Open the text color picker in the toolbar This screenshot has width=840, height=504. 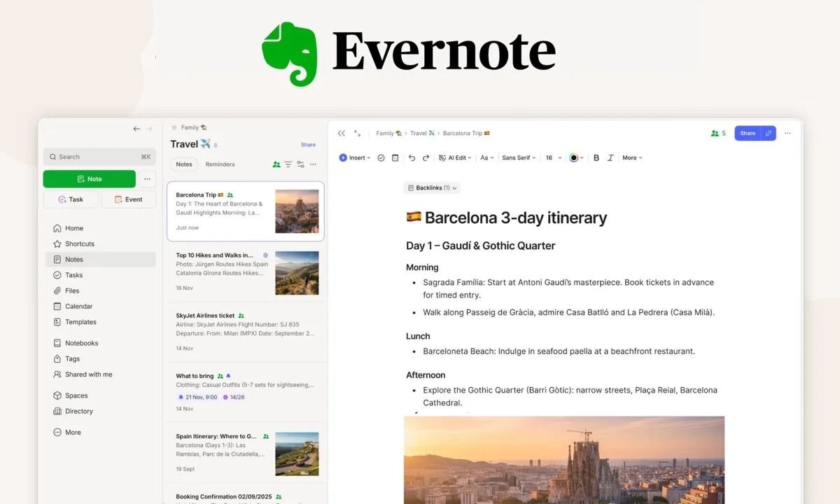tap(575, 157)
